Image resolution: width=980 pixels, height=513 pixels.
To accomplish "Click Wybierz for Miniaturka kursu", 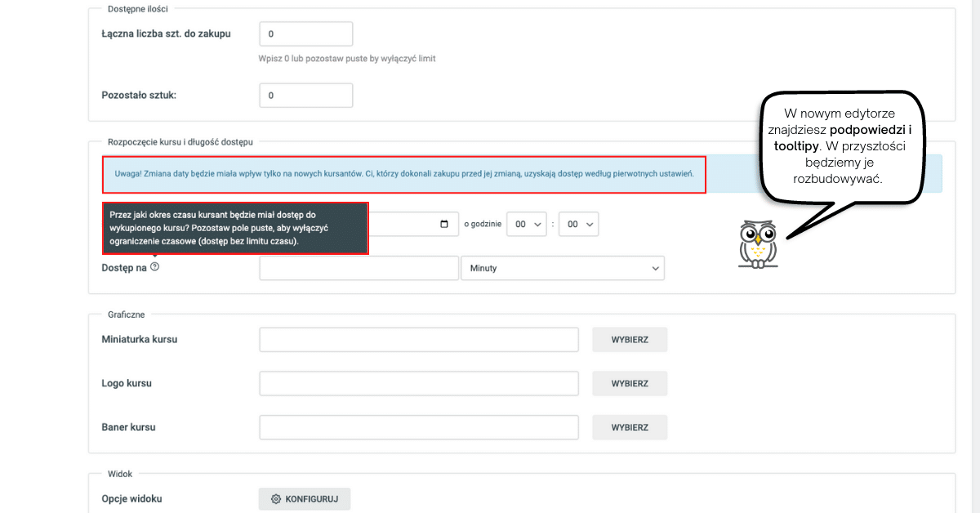I will 630,340.
